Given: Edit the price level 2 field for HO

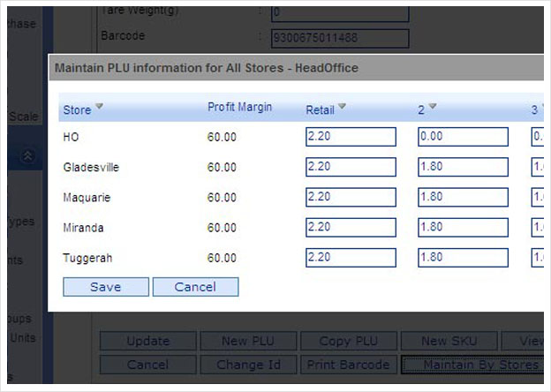Looking at the screenshot, I should [x=464, y=137].
